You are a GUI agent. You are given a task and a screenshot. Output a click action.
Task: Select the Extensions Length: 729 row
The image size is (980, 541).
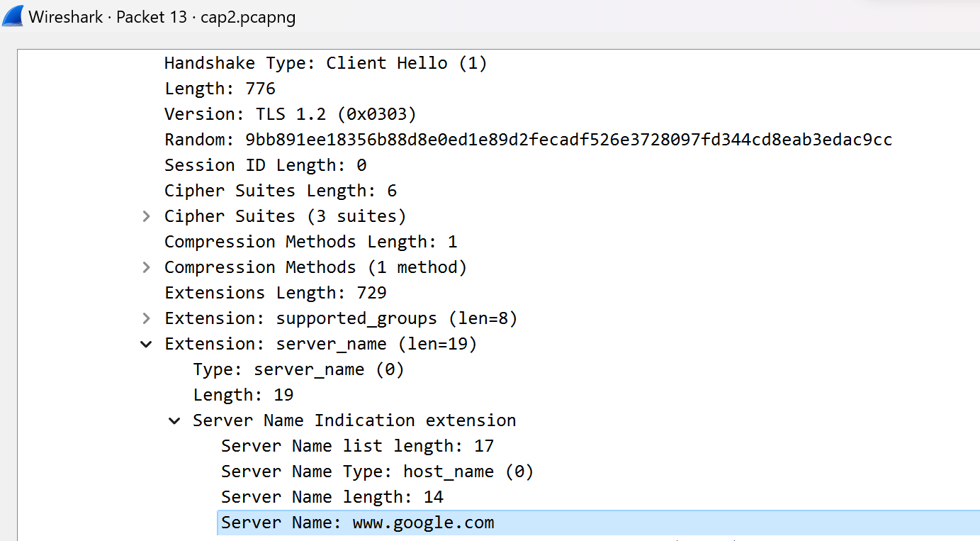click(275, 293)
